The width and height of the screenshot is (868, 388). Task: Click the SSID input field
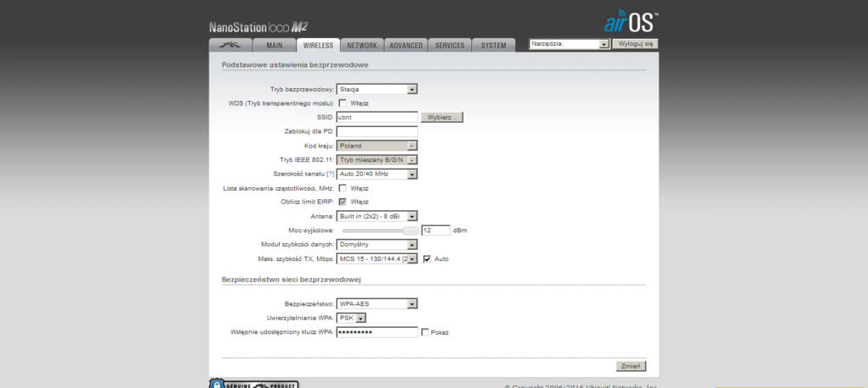377,117
